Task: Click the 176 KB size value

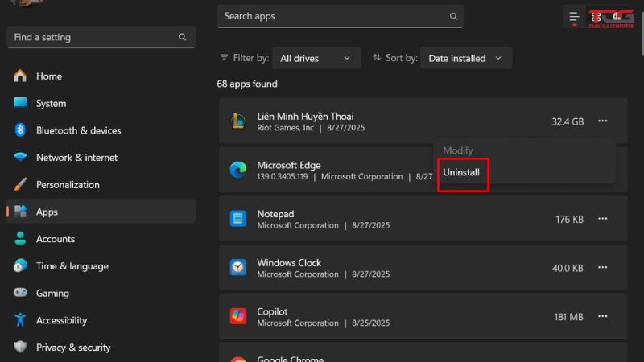Action: coord(569,219)
